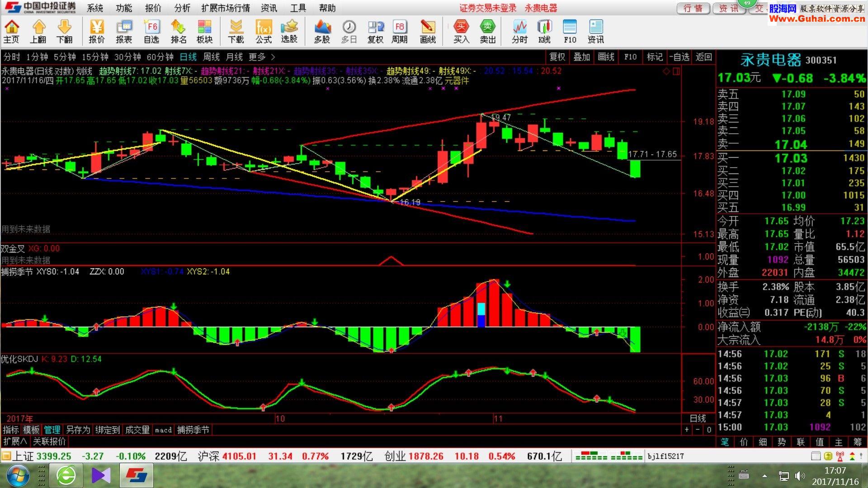Open the 选股 stock picker icon
Image resolution: width=868 pixels, height=488 pixels.
[x=289, y=32]
